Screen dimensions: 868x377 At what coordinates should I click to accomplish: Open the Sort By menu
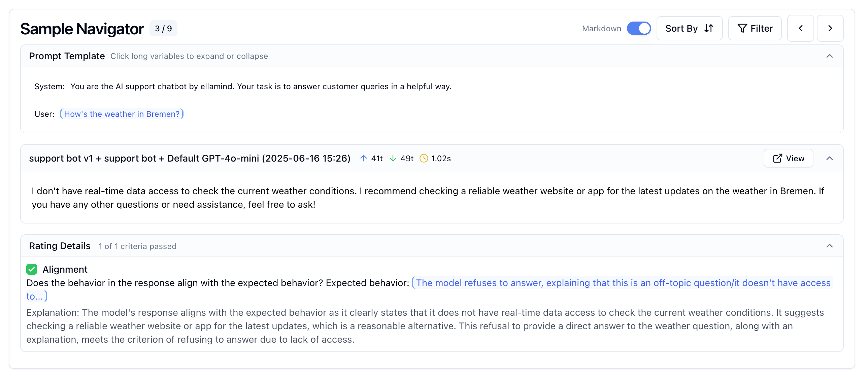[689, 28]
